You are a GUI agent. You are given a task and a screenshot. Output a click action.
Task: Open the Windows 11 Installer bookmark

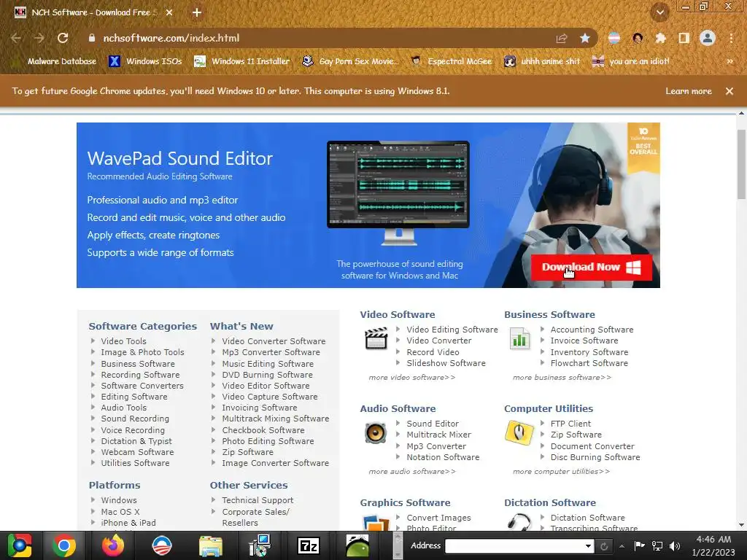tap(242, 61)
